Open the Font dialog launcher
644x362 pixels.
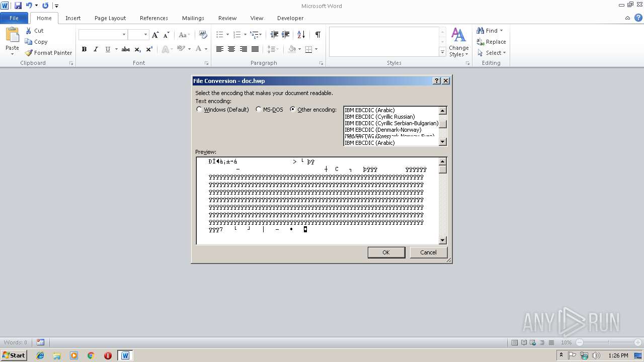click(207, 63)
